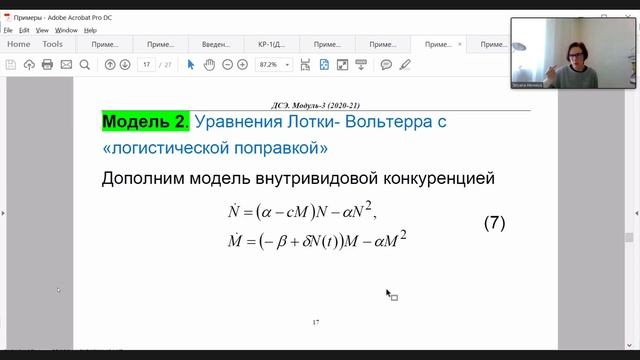Click the header 'ДСЭ. Модуль-3 (2020-21)'
The height and width of the screenshot is (360, 640).
[316, 105]
